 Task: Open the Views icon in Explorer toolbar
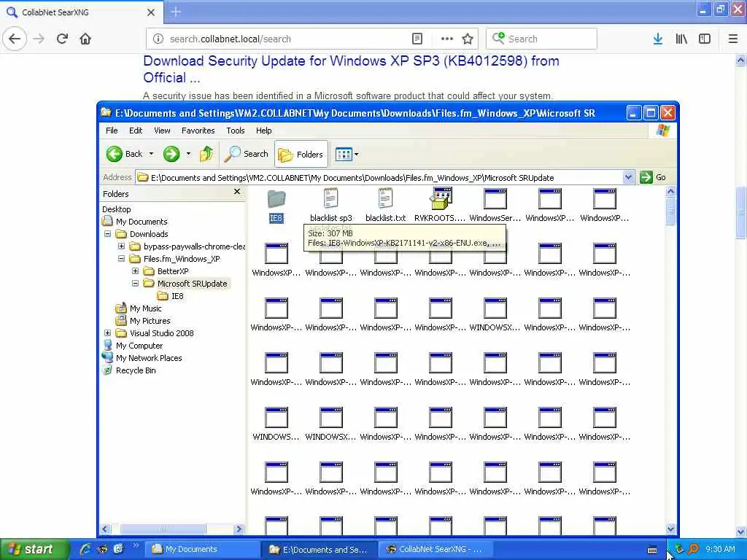click(344, 154)
